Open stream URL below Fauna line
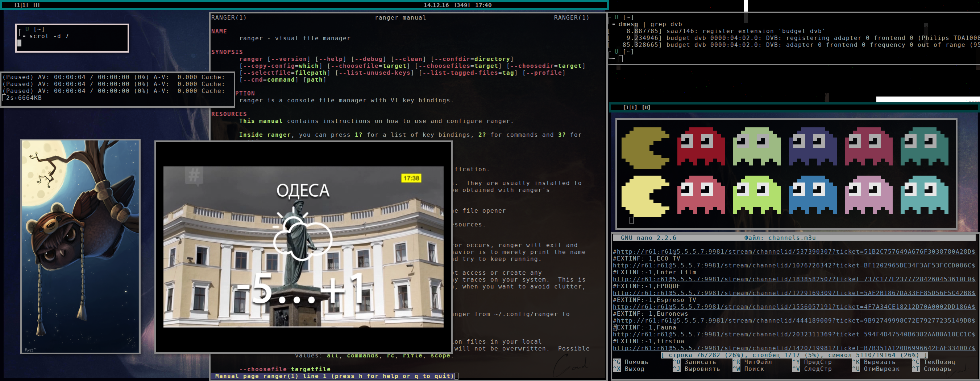Viewport: 980px width, 381px height. [x=794, y=335]
